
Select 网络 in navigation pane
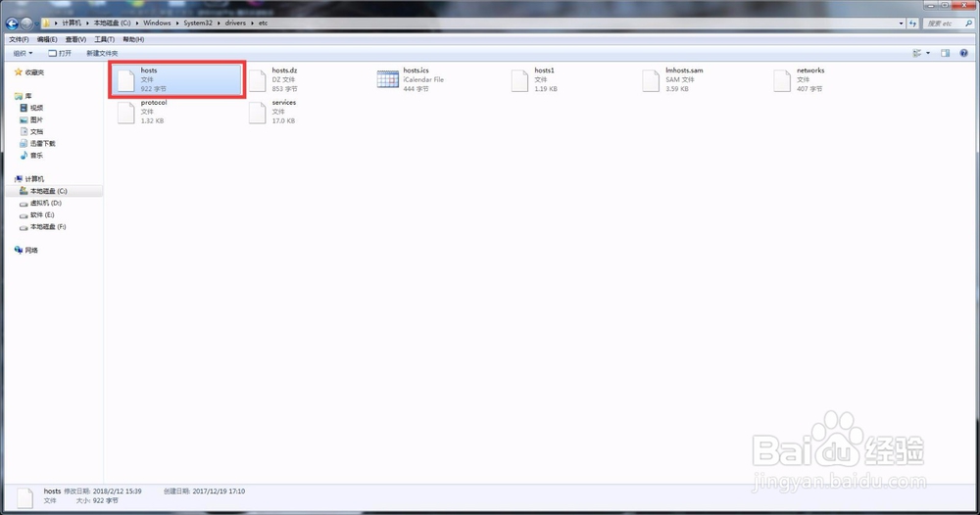click(x=31, y=251)
